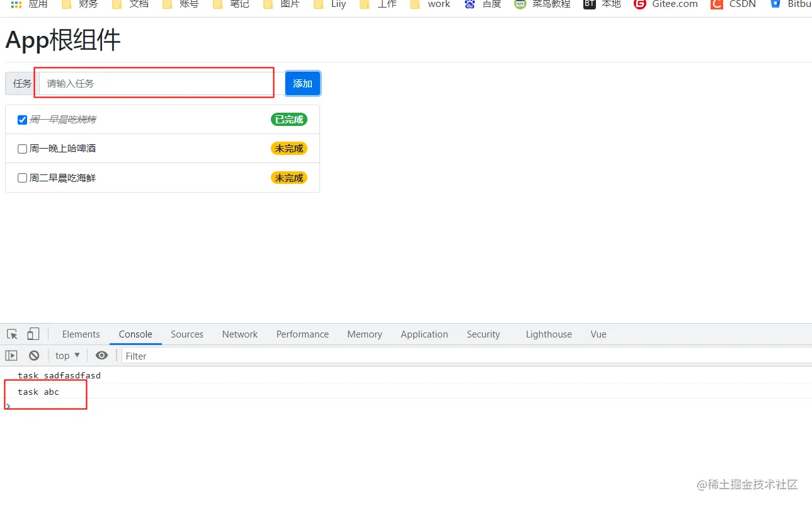Image resolution: width=812 pixels, height=505 pixels.
Task: Show the console sidebar panel icon
Action: pyautogui.click(x=11, y=356)
